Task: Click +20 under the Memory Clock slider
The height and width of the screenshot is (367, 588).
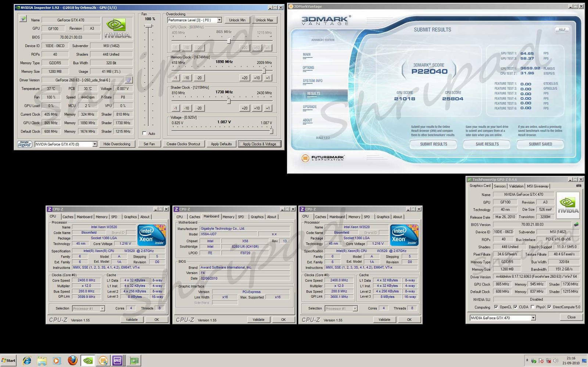Action: click(244, 78)
